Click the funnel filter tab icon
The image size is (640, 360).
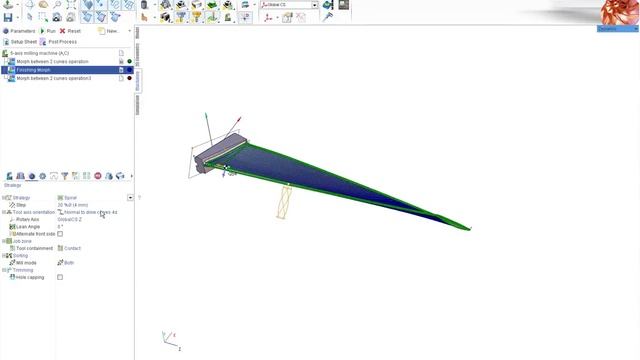(x=64, y=176)
